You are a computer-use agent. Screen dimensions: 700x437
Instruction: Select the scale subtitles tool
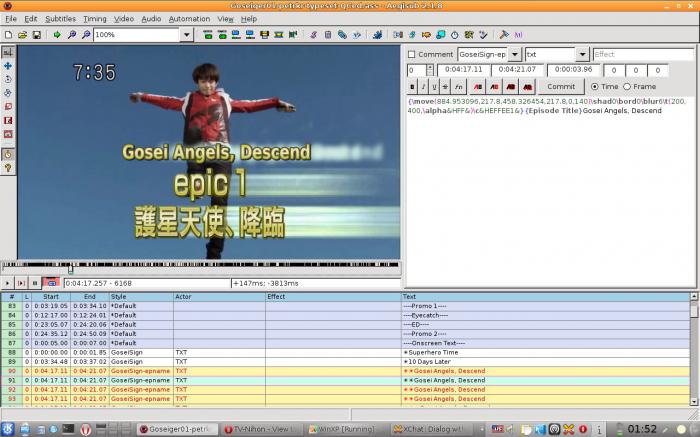8,107
